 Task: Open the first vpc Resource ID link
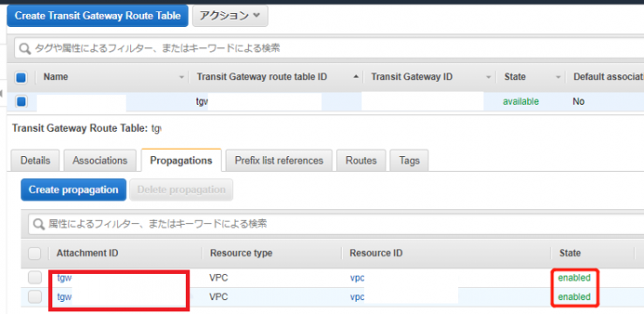(x=357, y=278)
